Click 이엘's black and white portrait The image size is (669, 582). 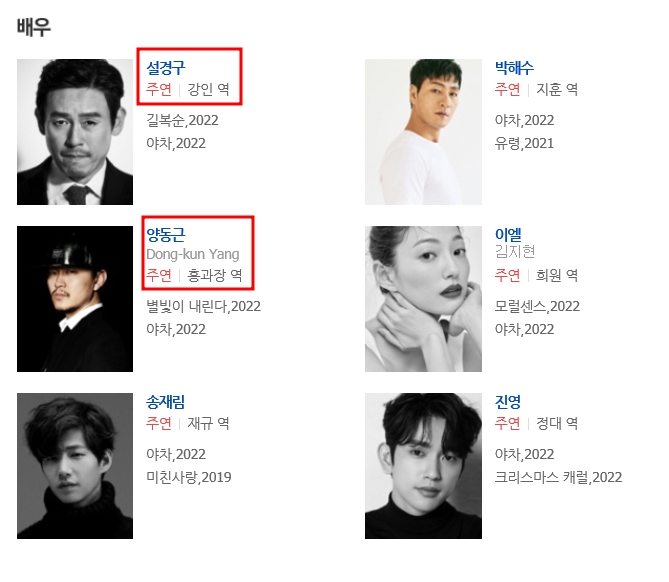click(x=423, y=299)
